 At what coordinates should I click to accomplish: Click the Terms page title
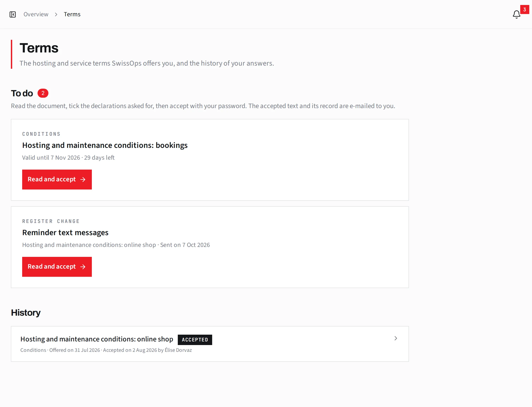tap(39, 48)
